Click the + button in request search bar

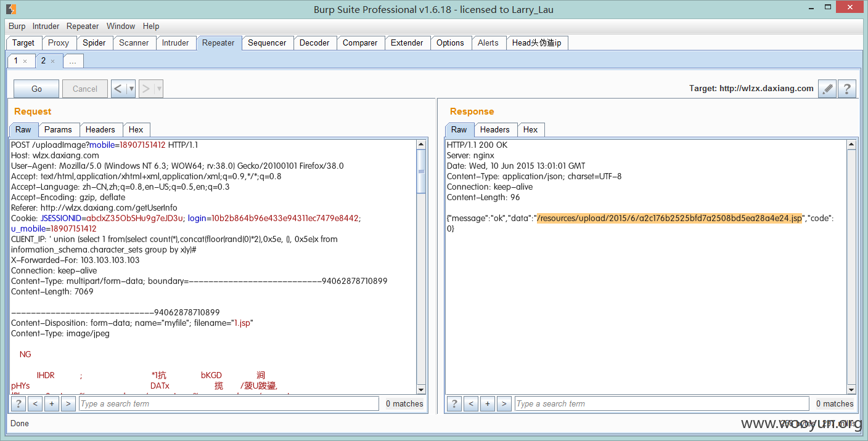tap(52, 403)
